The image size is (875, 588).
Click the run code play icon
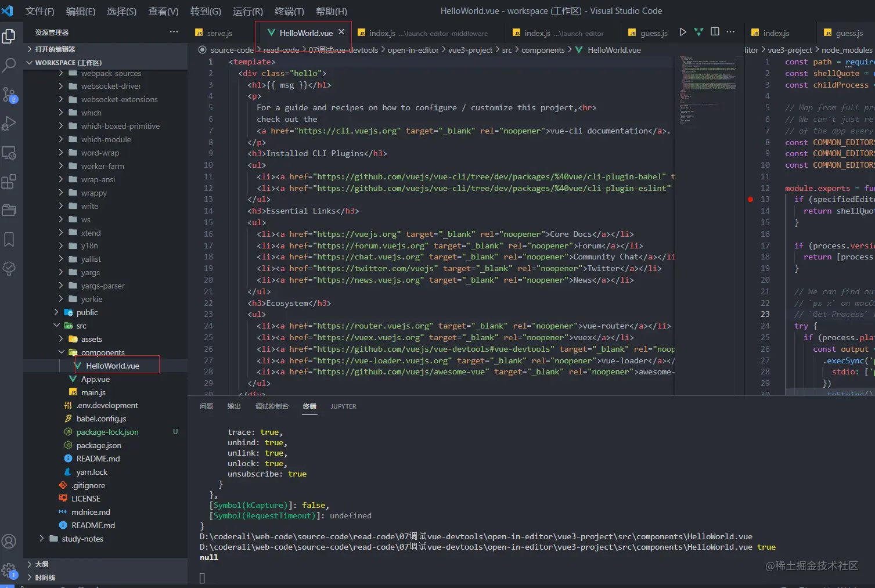coord(683,33)
